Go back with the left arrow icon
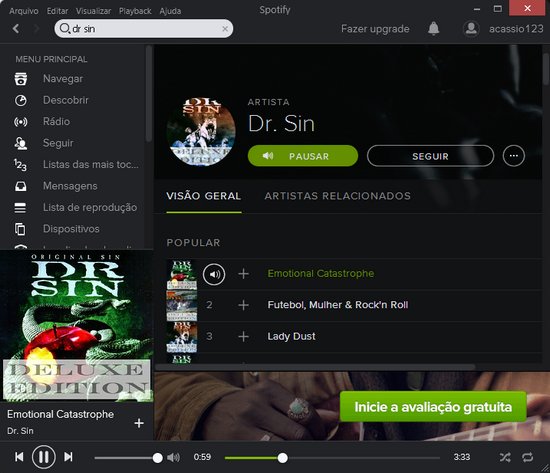Image resolution: width=550 pixels, height=473 pixels. 16,28
